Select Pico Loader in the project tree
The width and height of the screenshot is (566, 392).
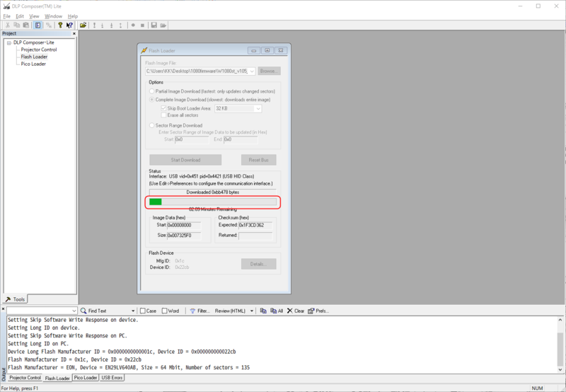[33, 64]
